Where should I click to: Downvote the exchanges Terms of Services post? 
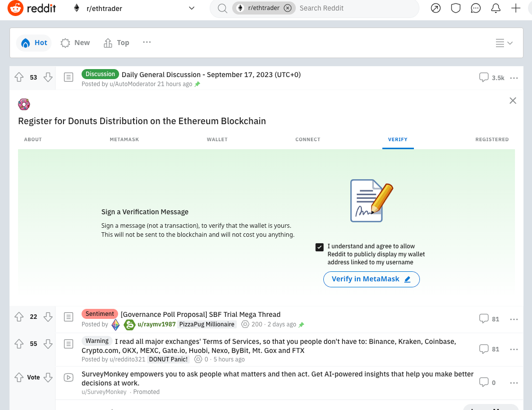[x=48, y=344]
